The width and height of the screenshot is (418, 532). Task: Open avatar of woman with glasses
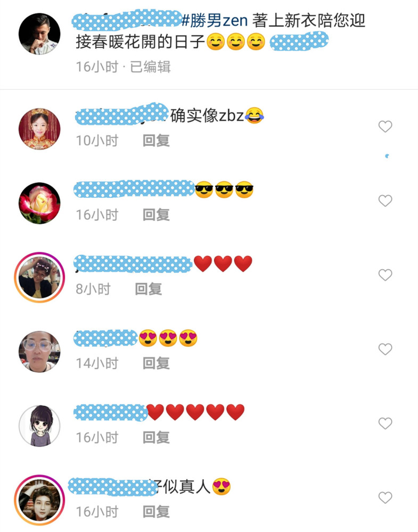click(x=39, y=352)
